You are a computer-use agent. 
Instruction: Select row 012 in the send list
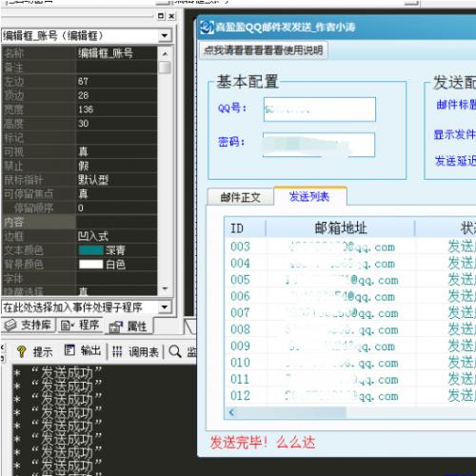[x=350, y=396]
